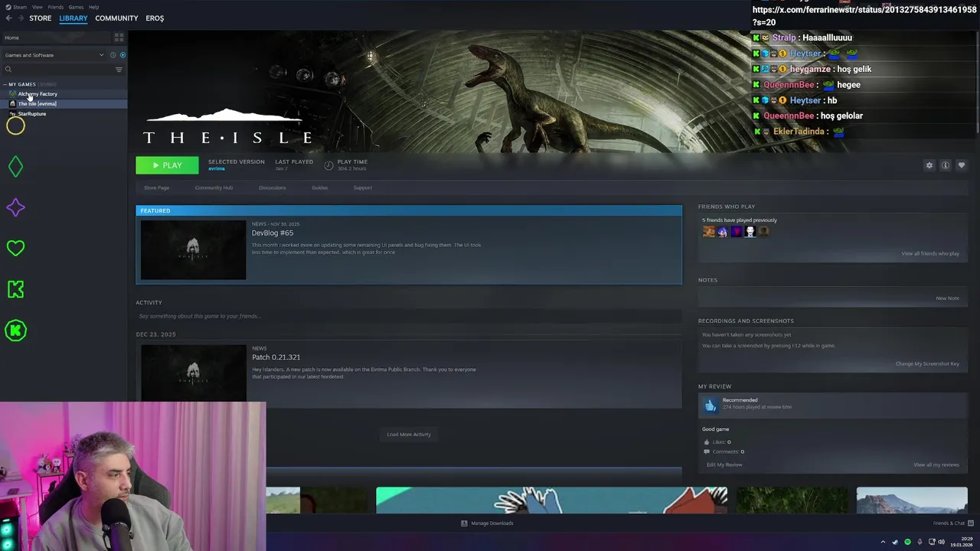Show The Isle game info icon
The width and height of the screenshot is (980, 551).
(x=946, y=165)
